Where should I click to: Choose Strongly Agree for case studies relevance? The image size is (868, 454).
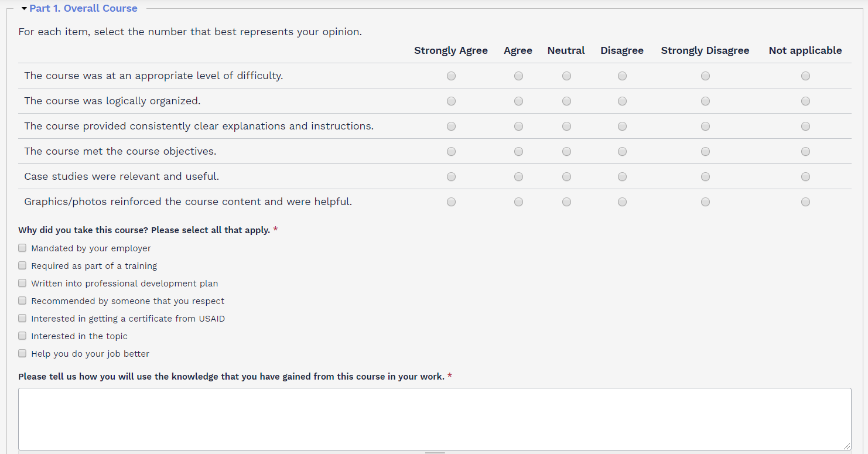(x=451, y=177)
